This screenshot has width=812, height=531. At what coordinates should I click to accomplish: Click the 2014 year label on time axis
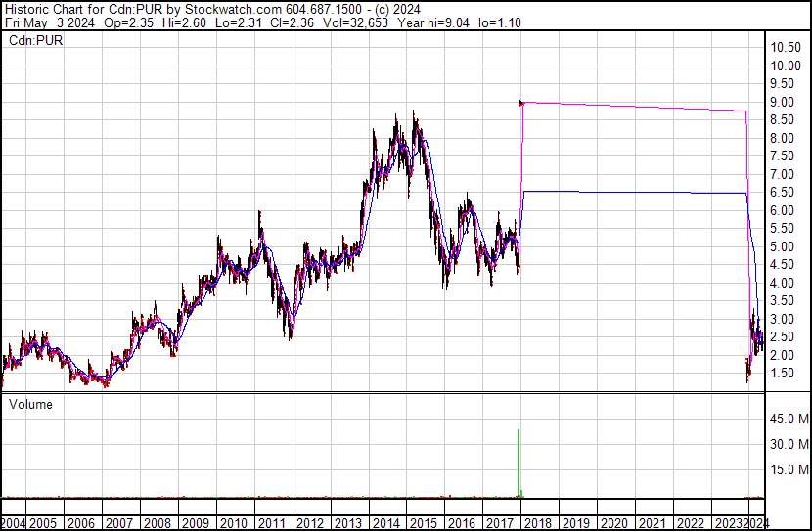coord(385,523)
